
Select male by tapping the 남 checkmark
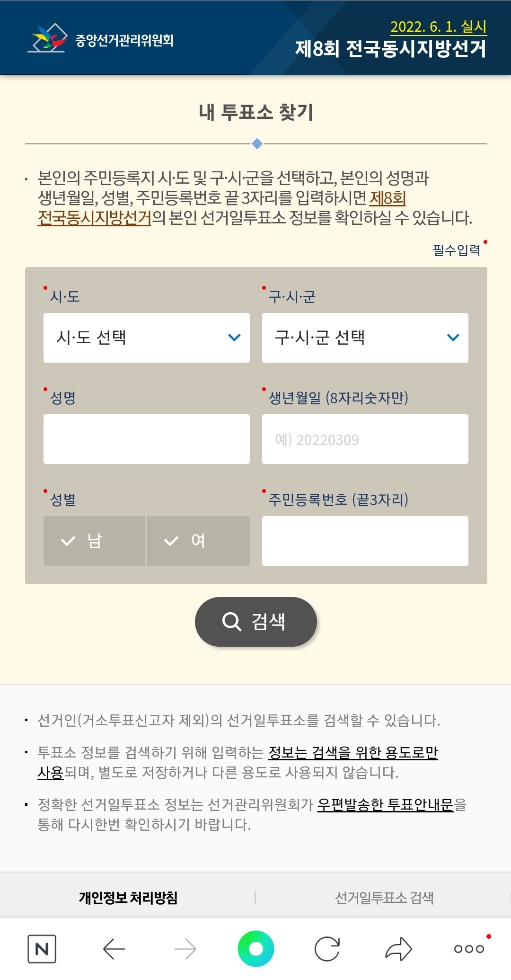67,541
